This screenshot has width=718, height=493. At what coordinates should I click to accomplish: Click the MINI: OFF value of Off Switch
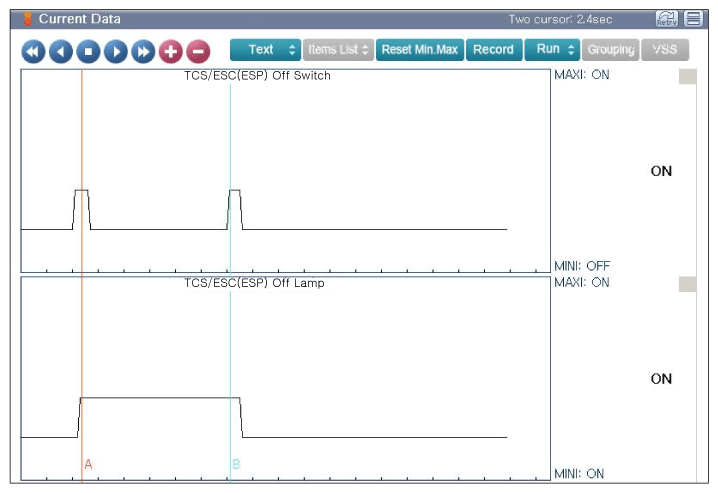pos(582,265)
